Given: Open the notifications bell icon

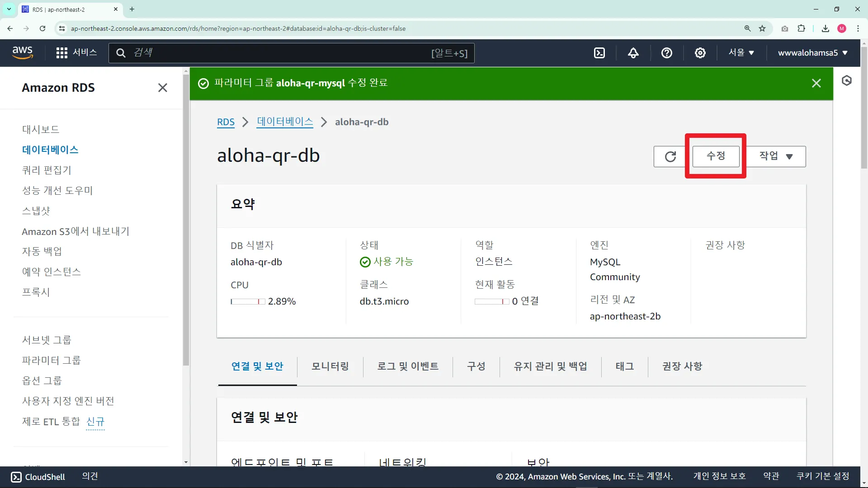Looking at the screenshot, I should [633, 53].
